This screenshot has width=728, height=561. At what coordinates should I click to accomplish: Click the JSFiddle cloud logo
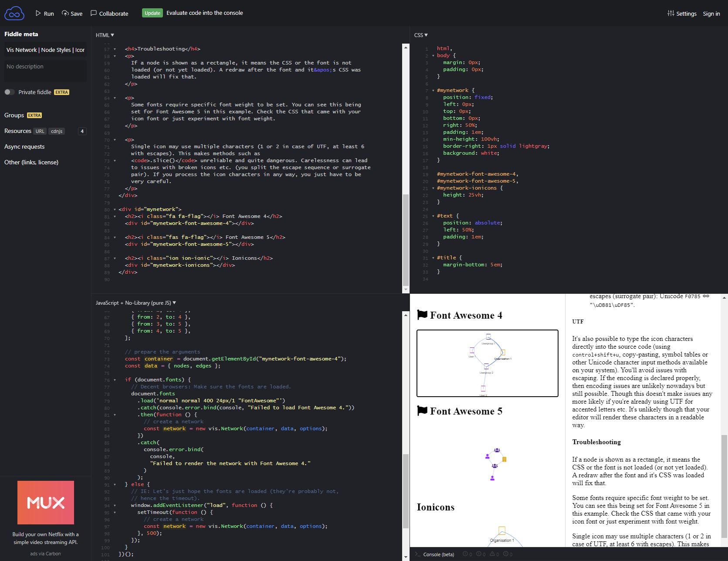[x=14, y=13]
